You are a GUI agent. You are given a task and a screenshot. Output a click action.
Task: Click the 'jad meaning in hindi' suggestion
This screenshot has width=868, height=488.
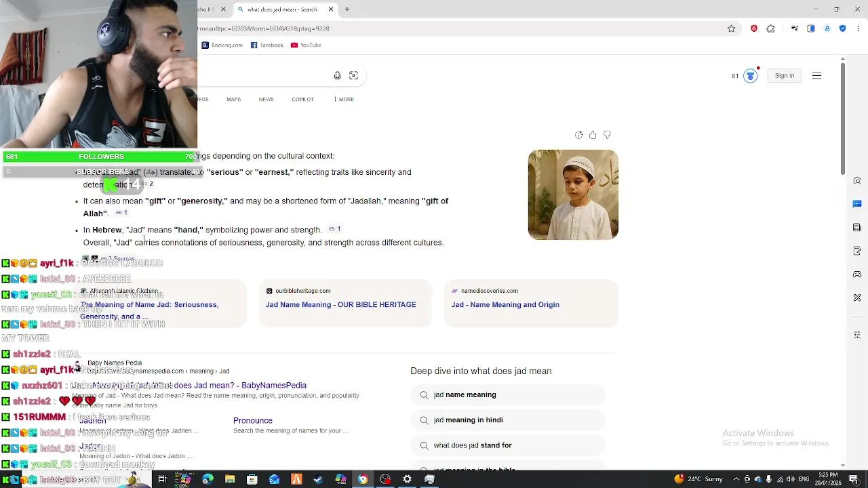click(x=508, y=420)
